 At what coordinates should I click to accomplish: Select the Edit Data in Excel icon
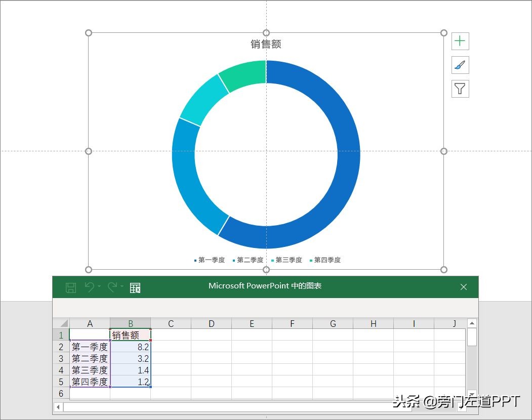tap(135, 287)
